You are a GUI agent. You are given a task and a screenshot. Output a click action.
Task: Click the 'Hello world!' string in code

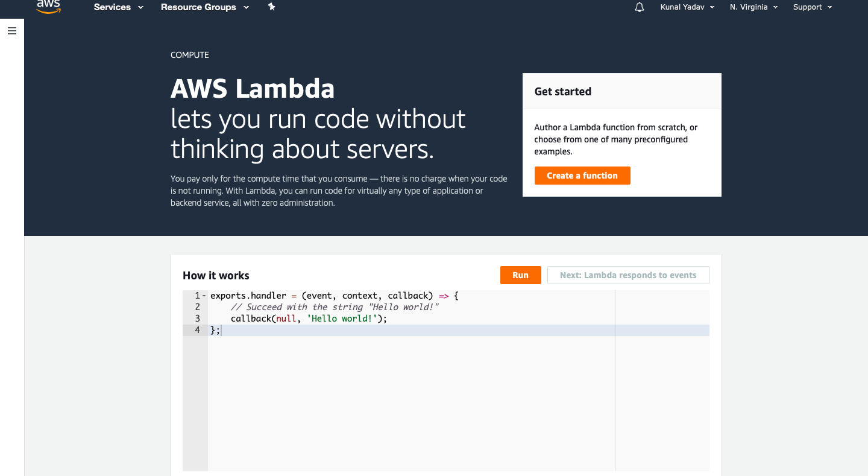pos(342,319)
